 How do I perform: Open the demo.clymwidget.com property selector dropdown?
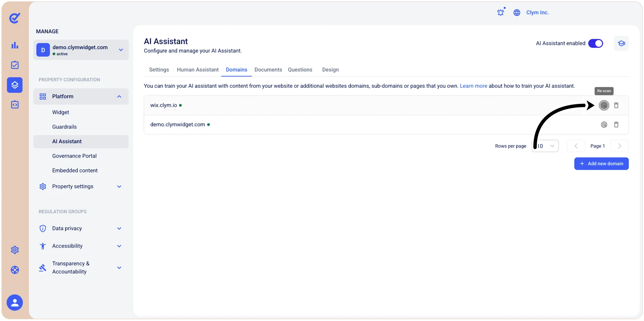point(81,50)
